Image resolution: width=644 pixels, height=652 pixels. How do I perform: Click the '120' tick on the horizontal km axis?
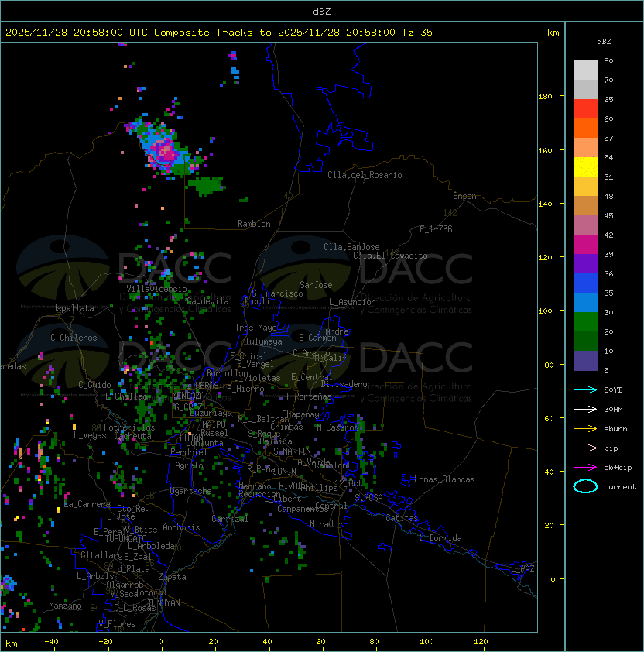click(481, 641)
